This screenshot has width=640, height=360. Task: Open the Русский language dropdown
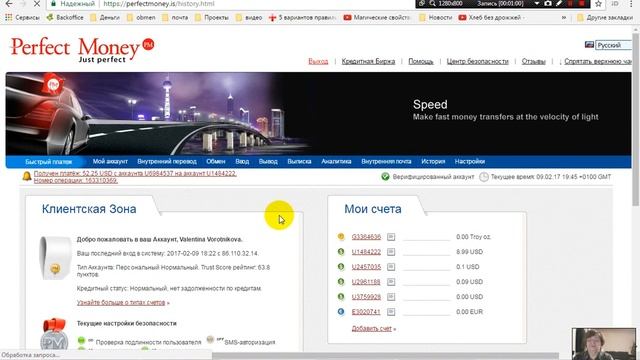(x=613, y=45)
